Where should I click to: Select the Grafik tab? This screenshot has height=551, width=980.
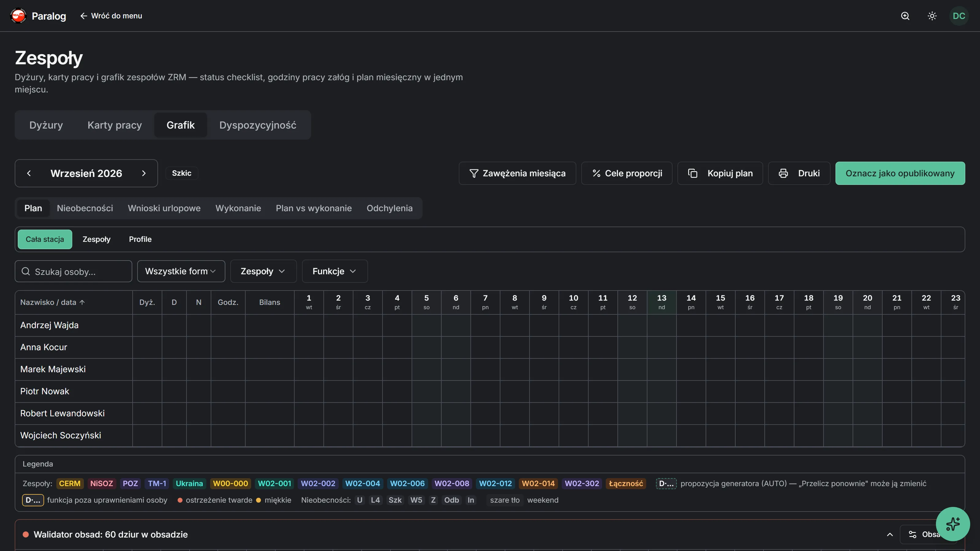point(181,125)
